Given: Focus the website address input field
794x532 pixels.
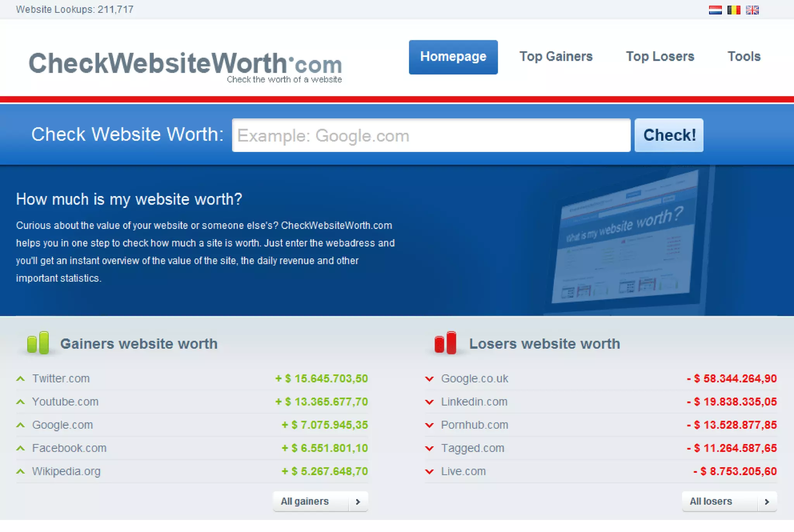Looking at the screenshot, I should click(x=431, y=135).
